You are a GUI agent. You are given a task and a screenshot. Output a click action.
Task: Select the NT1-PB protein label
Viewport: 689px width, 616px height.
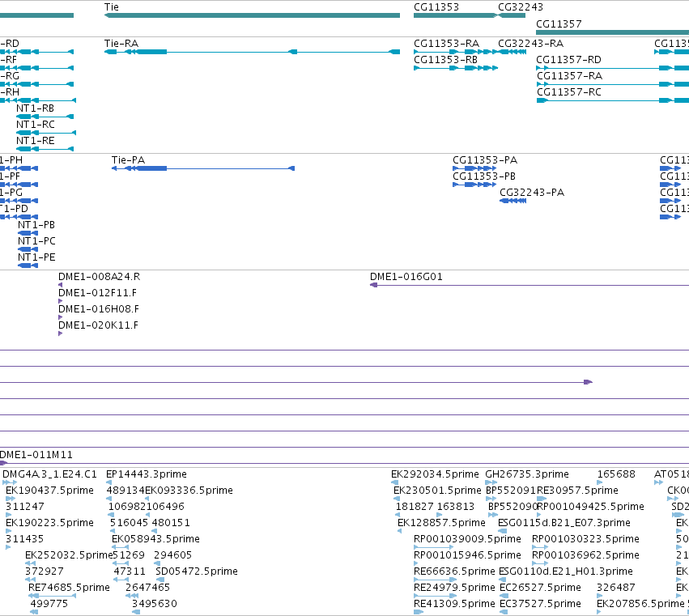[x=36, y=225]
